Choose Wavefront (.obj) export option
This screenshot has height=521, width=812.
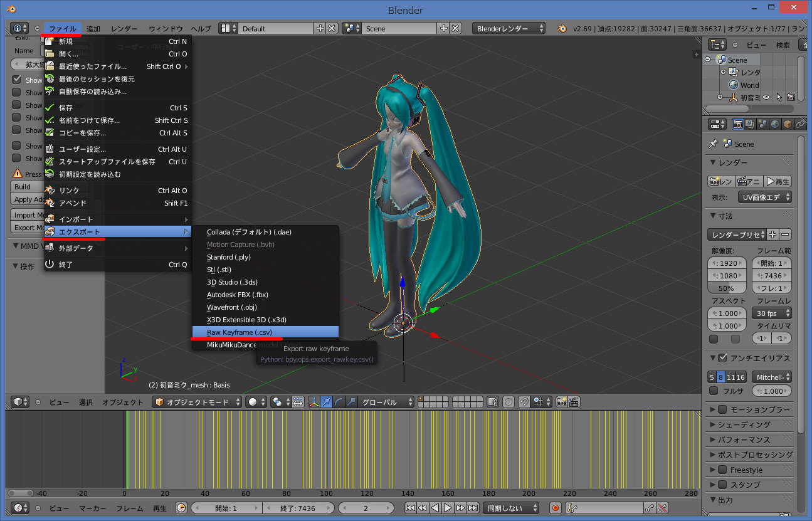[265, 307]
